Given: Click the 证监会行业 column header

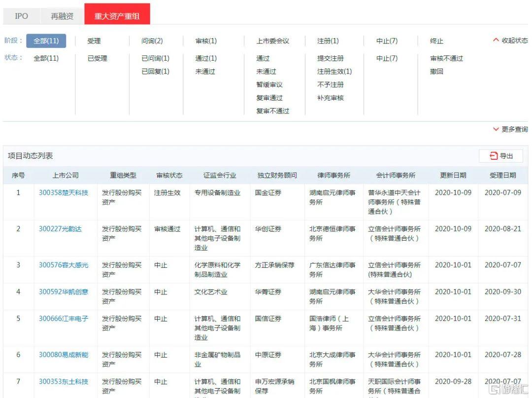Looking at the screenshot, I should pyautogui.click(x=220, y=175).
